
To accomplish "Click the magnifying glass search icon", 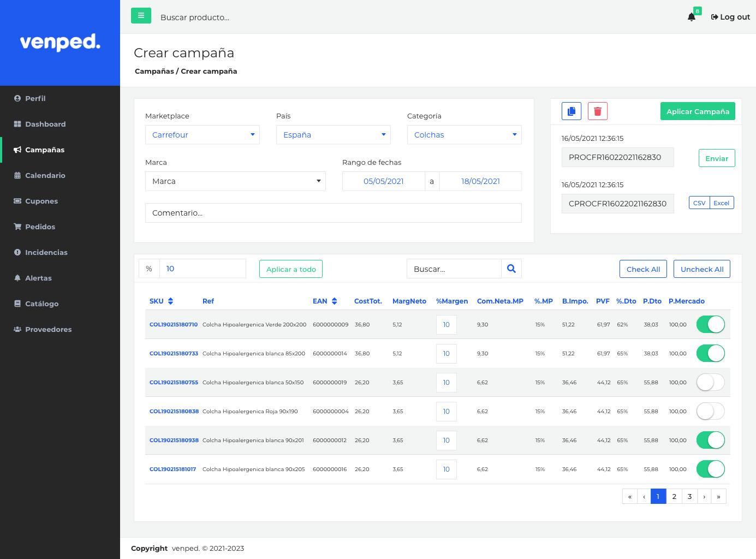I will coord(511,269).
